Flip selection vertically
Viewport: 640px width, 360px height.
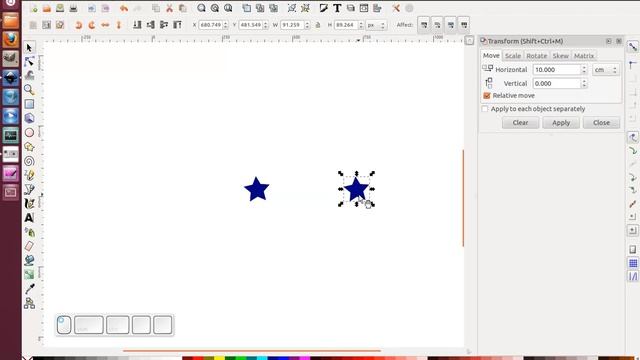[x=119, y=25]
